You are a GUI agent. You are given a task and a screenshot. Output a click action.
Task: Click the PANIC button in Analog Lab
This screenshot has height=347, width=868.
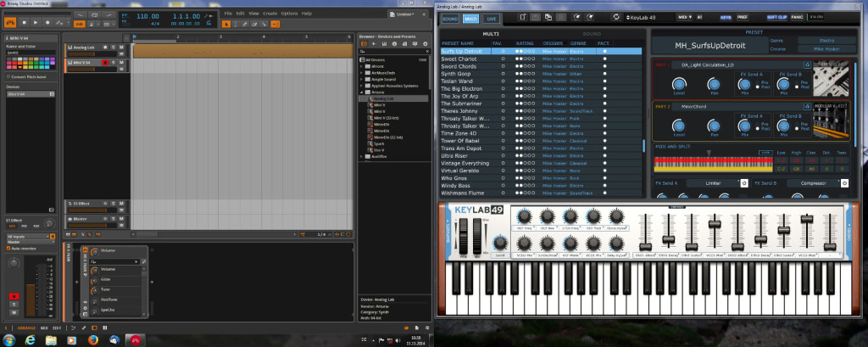pyautogui.click(x=797, y=18)
